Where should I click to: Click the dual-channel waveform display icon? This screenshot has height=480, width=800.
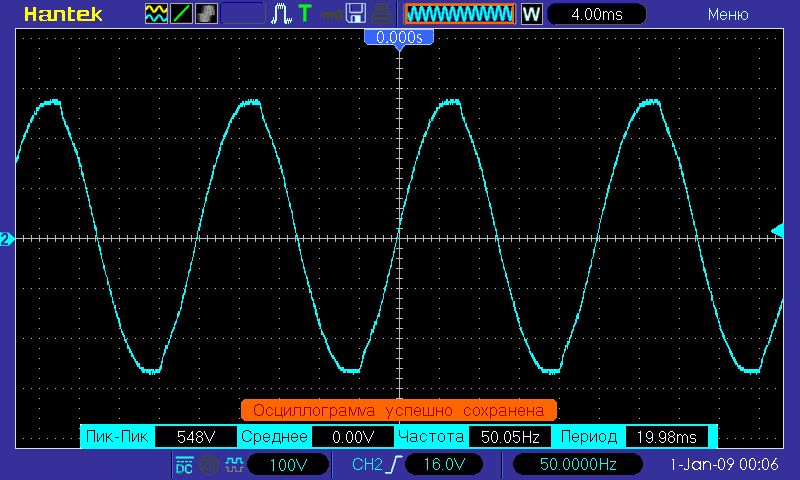click(x=156, y=14)
